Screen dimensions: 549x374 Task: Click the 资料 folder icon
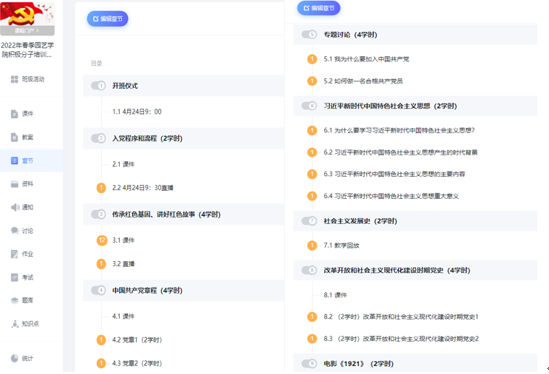pyautogui.click(x=14, y=184)
